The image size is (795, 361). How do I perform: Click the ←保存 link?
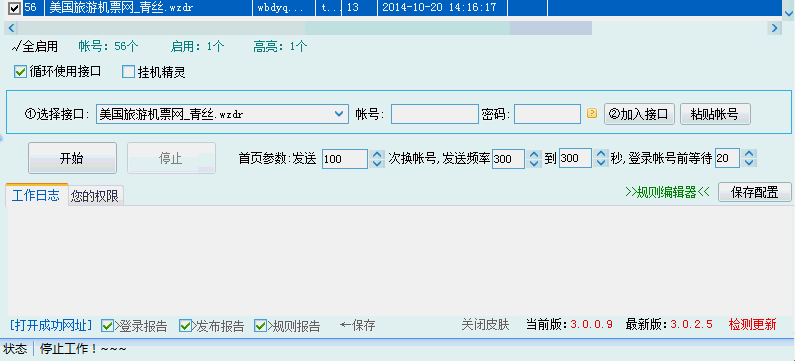point(357,326)
